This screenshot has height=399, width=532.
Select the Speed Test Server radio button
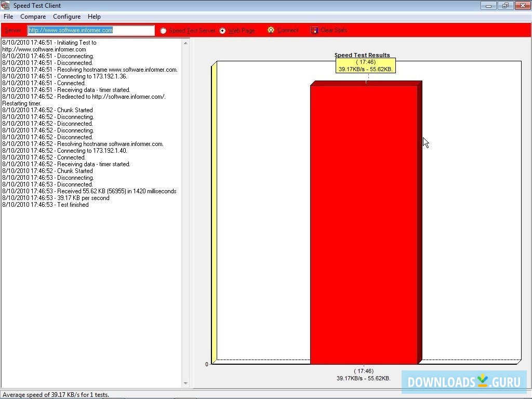[x=164, y=30]
